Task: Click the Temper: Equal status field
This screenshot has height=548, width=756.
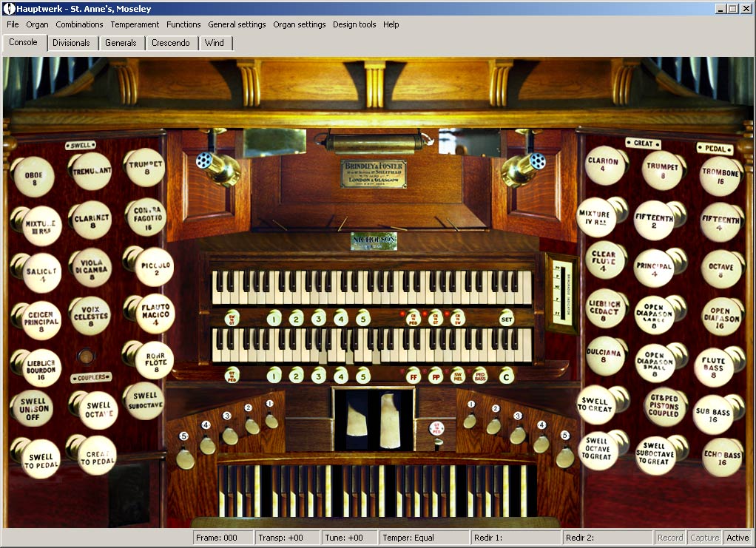Action: [x=424, y=538]
